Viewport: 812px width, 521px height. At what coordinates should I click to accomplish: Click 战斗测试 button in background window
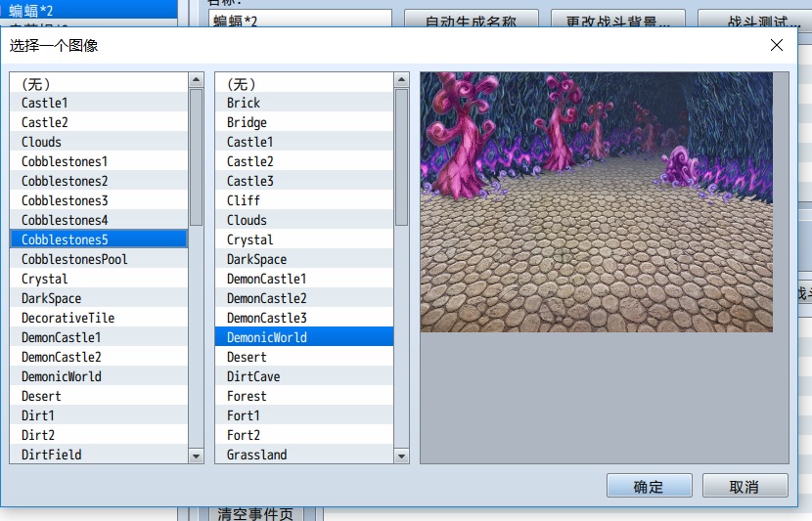click(755, 19)
